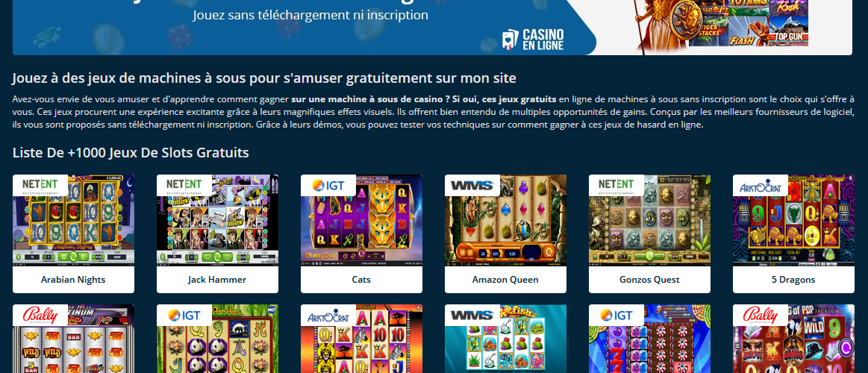Click the WMS logo on Amazon Queen
Screen dimensions: 868x373
(x=472, y=186)
